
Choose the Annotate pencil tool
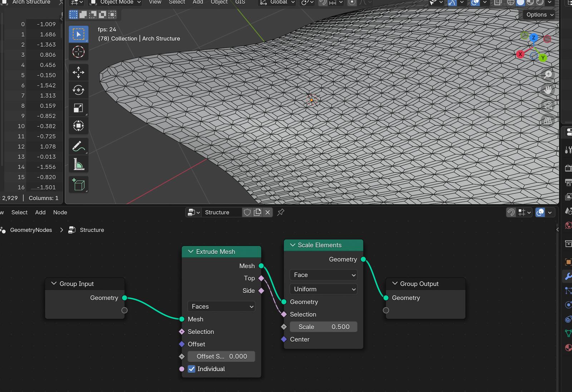[x=78, y=146]
